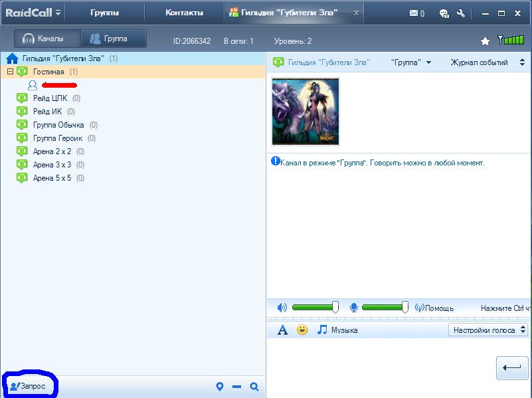532x398 pixels.
Task: Open the Журнал событий selector
Action: click(488, 62)
